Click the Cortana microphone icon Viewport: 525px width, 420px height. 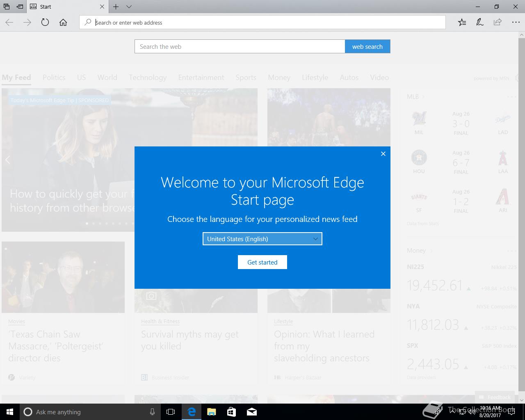pyautogui.click(x=152, y=412)
